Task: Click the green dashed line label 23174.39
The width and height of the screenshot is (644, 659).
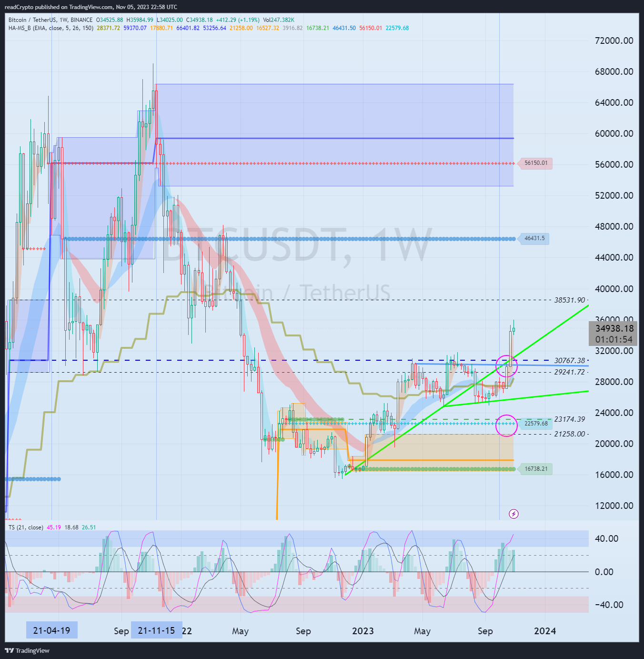Action: point(570,419)
